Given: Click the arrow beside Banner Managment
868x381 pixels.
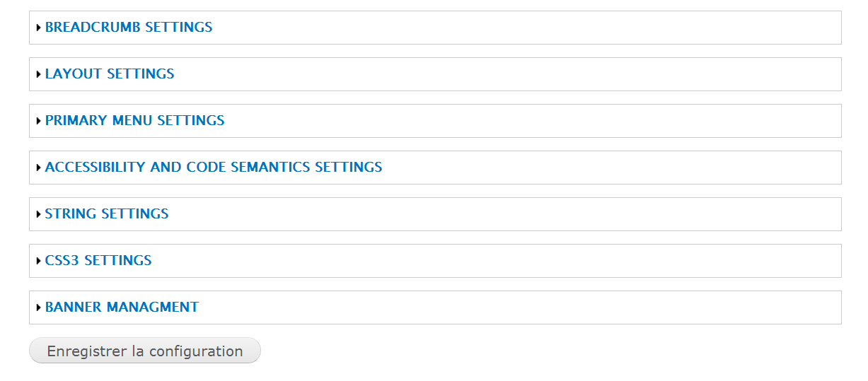Looking at the screenshot, I should click(x=38, y=308).
